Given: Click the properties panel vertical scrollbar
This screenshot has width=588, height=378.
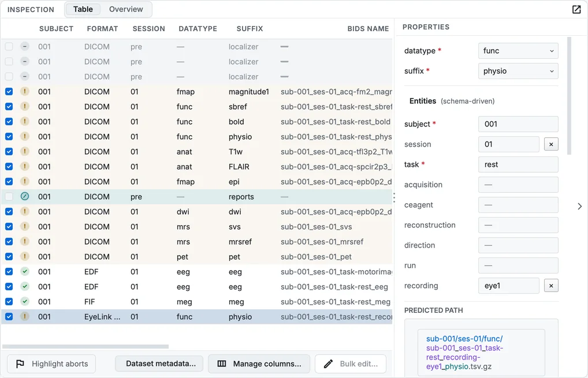Looking at the screenshot, I should [570, 96].
